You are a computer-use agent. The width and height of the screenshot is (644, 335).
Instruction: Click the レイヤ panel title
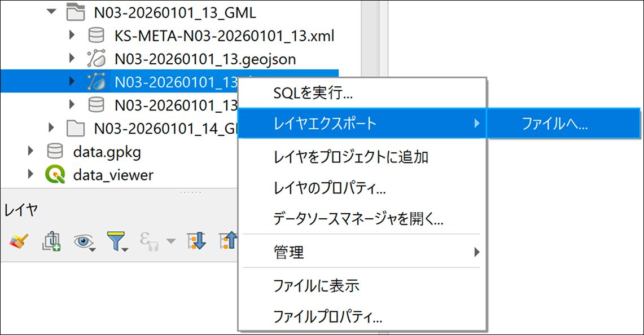click(x=21, y=210)
